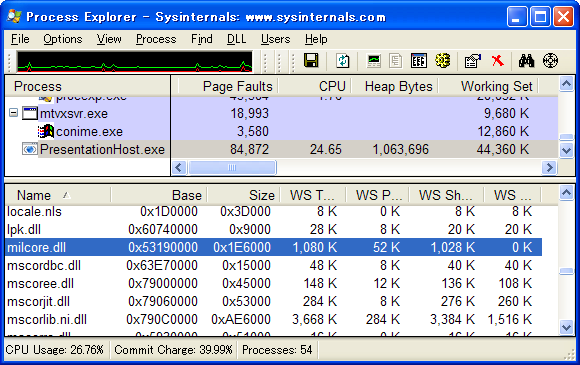The width and height of the screenshot is (580, 365).
Task: Click the conime.exe process icon
Action: tap(46, 131)
